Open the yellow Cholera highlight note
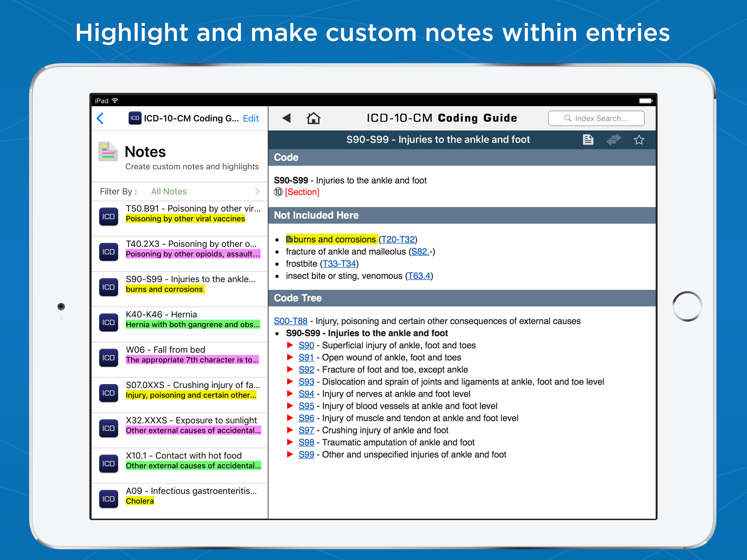The width and height of the screenshot is (747, 560). coord(140,501)
